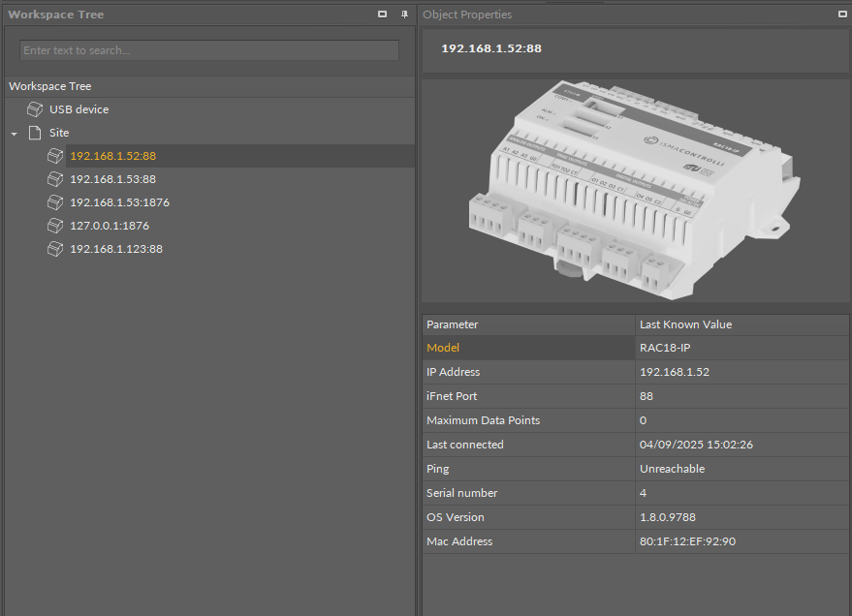Click the USB device cube icon
Image resolution: width=852 pixels, height=616 pixels.
click(x=35, y=109)
